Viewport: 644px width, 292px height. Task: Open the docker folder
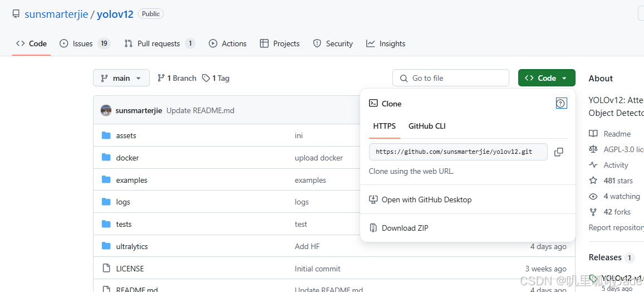(x=127, y=158)
